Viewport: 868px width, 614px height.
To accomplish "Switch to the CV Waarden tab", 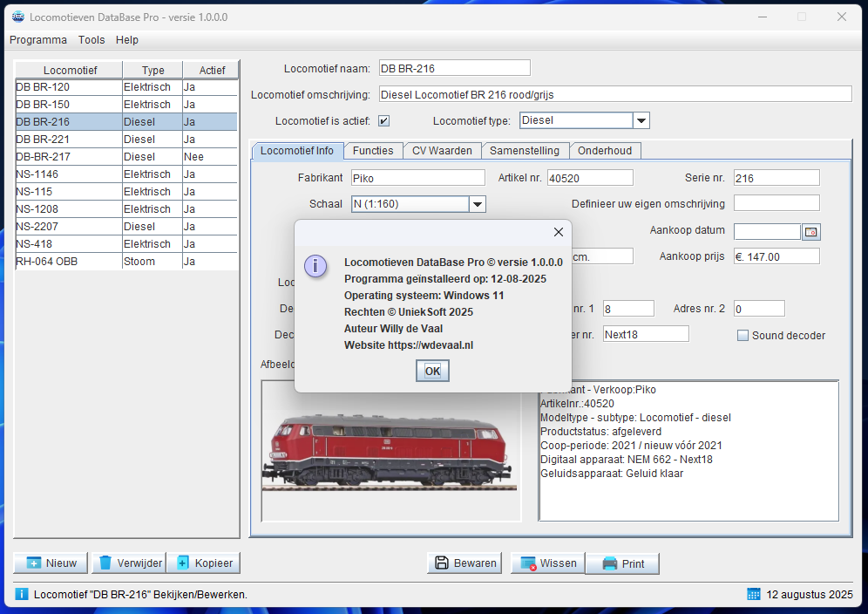I will coord(442,151).
